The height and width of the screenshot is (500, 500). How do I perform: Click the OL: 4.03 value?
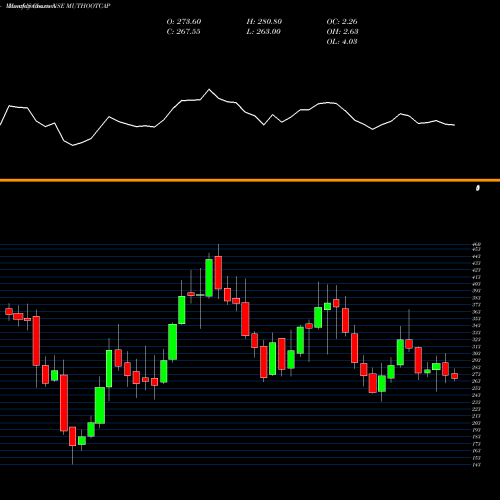click(x=342, y=42)
